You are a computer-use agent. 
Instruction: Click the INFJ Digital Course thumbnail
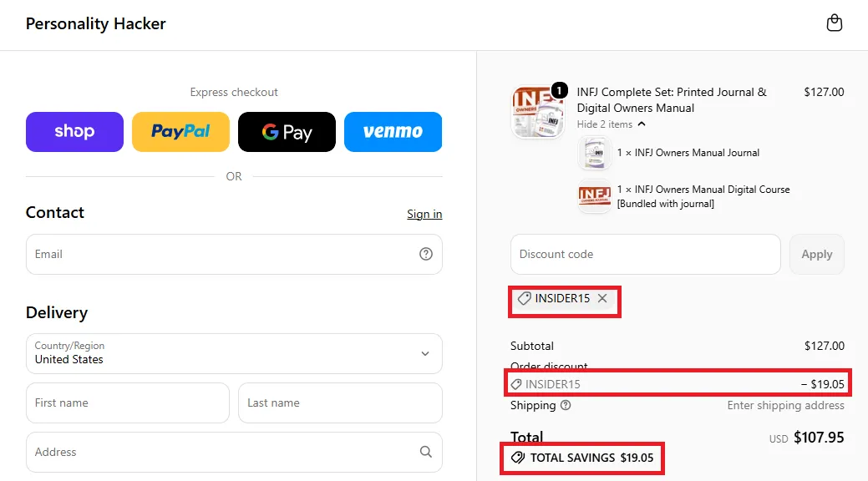point(595,196)
